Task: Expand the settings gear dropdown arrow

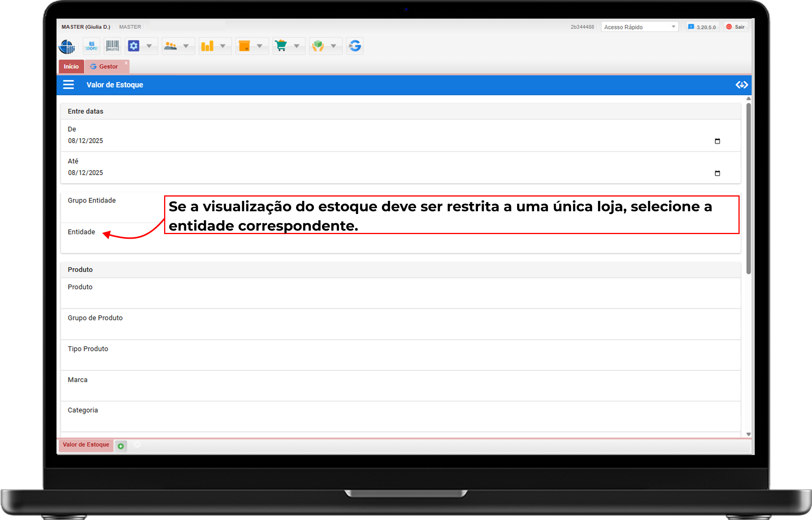Action: pyautogui.click(x=149, y=46)
